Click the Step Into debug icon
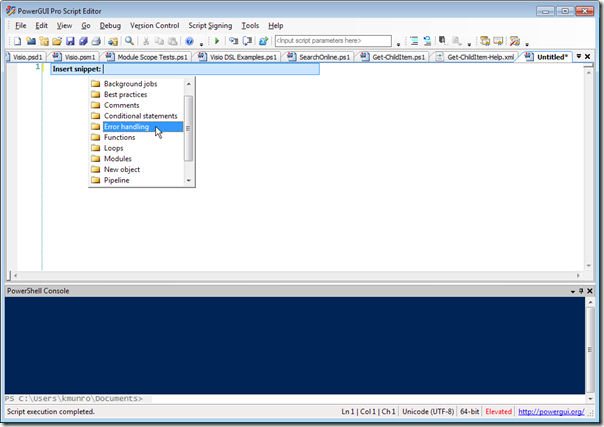This screenshot has height=427, width=604. click(x=233, y=41)
